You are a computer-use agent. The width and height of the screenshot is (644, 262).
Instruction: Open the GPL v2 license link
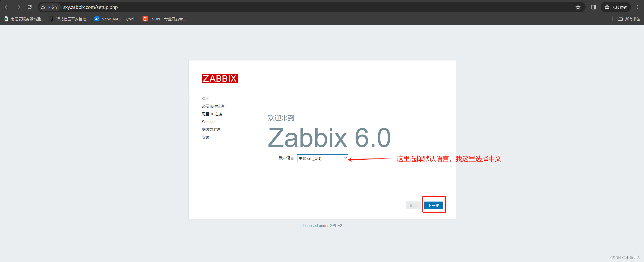(x=336, y=226)
